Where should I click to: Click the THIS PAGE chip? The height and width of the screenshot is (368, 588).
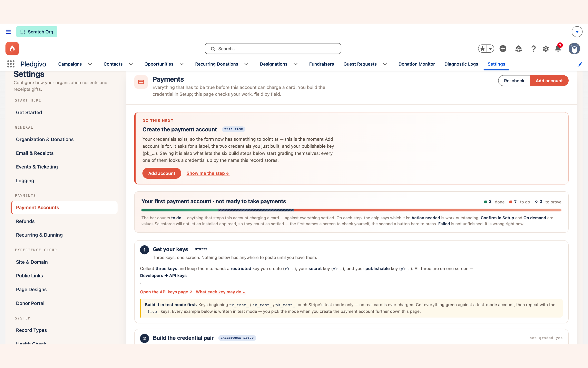[234, 129]
